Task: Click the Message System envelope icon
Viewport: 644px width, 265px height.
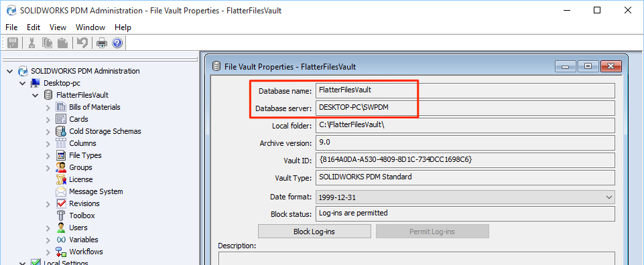Action: click(61, 191)
